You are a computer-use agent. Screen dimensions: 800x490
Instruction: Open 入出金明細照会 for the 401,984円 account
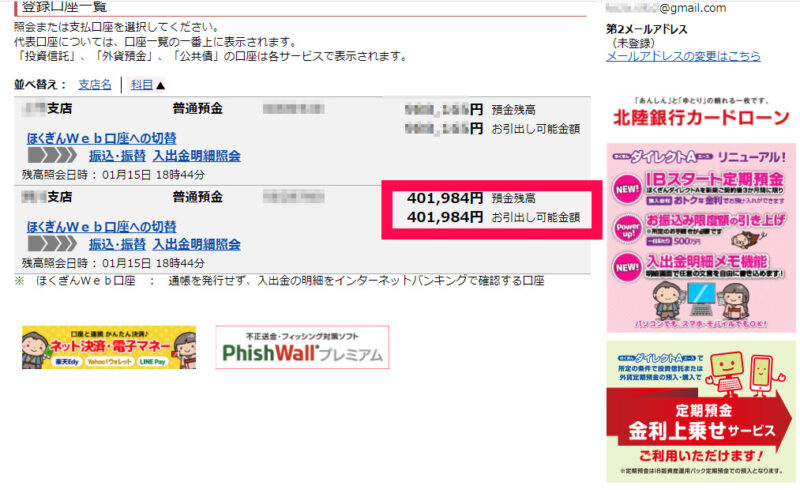[x=196, y=244]
